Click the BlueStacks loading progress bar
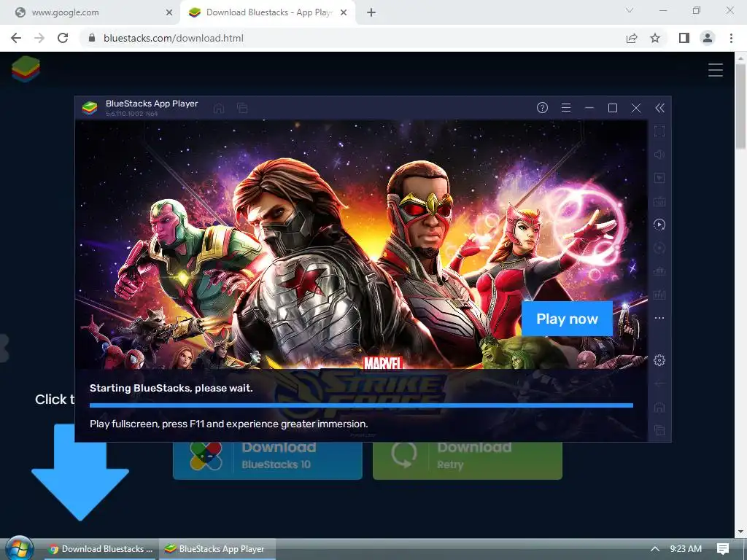Screen dimensions: 747x560 361,405
